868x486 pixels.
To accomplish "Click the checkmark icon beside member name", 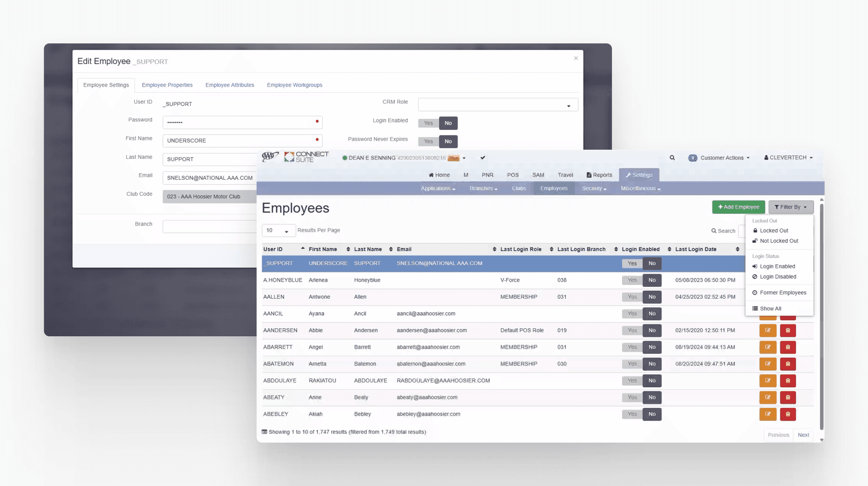I will pos(482,158).
